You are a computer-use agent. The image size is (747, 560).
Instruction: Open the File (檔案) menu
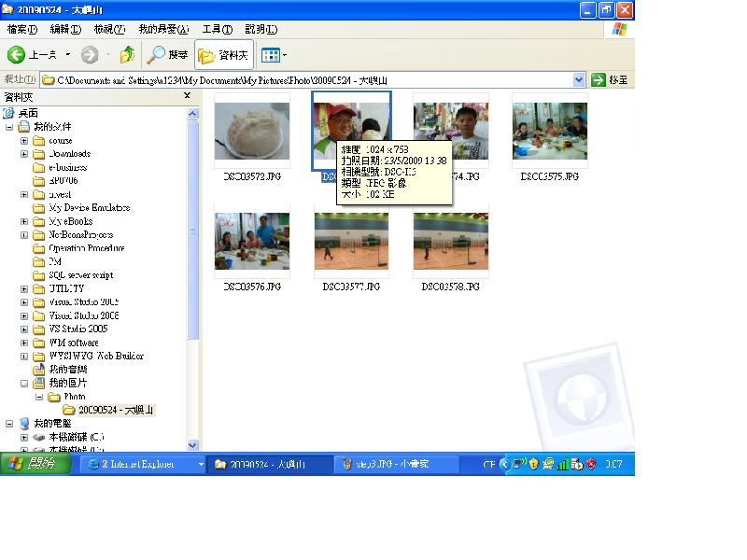click(x=21, y=30)
